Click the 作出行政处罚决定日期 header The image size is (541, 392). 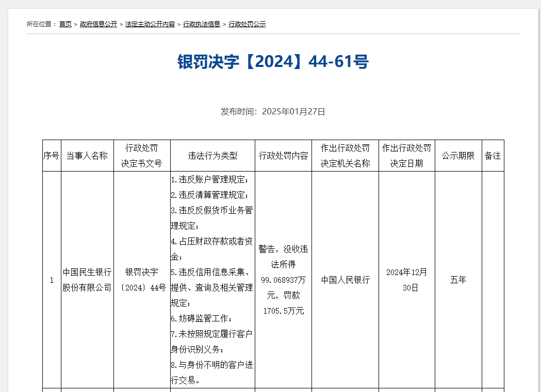407,156
